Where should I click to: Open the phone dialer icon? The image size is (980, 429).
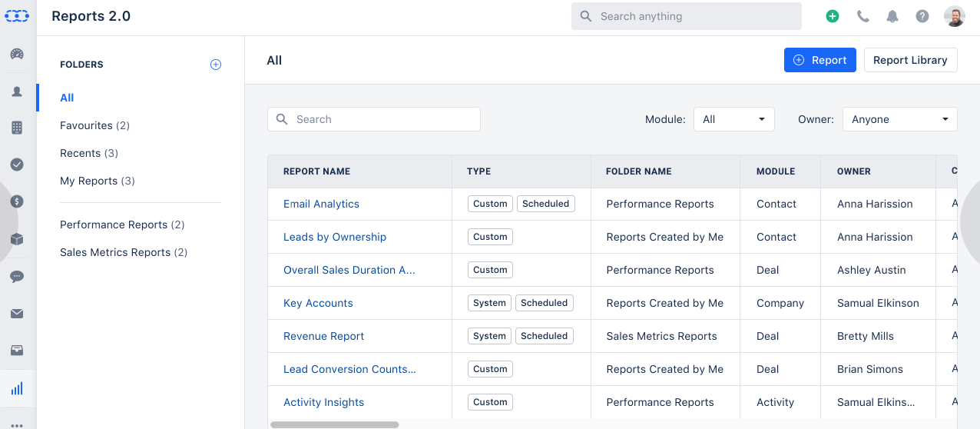coord(863,16)
